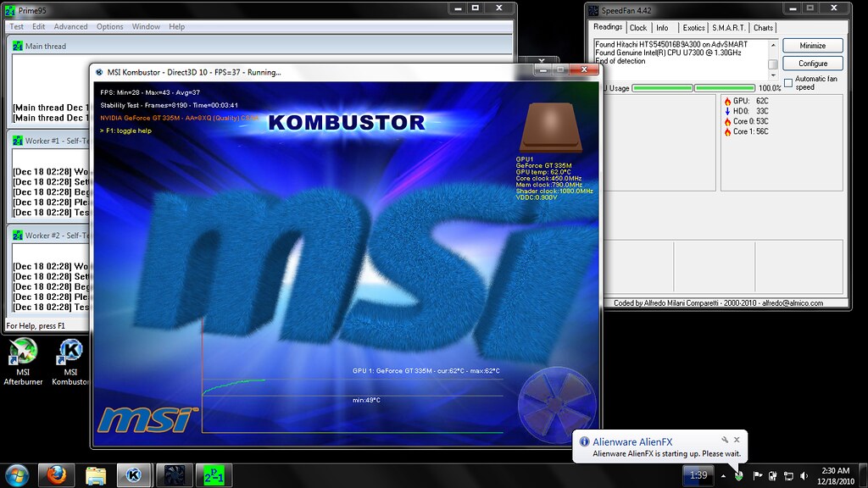Click the Show desktop button at taskbar end
Viewport: 868px width, 488px height.
[x=864, y=475]
